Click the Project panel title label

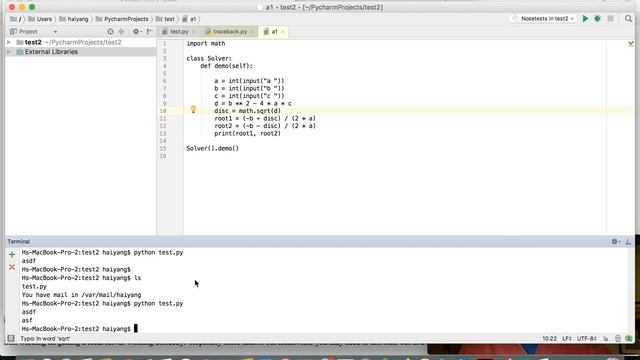(28, 31)
